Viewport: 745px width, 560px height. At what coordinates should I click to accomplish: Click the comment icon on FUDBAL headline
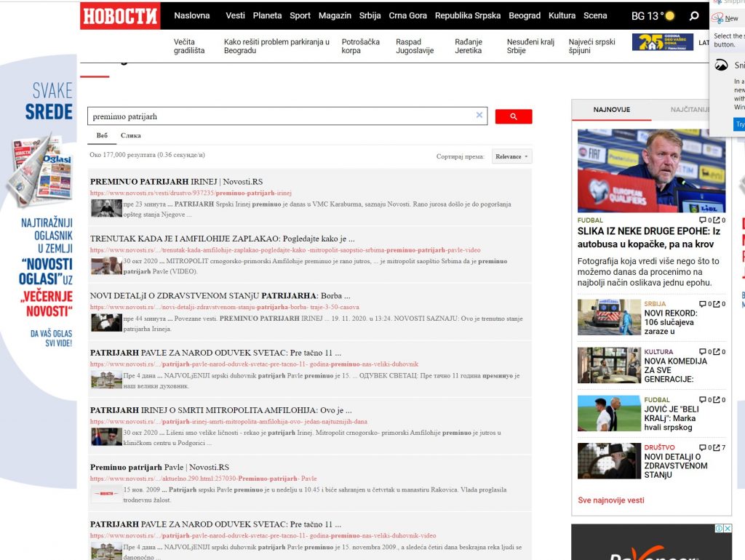702,220
